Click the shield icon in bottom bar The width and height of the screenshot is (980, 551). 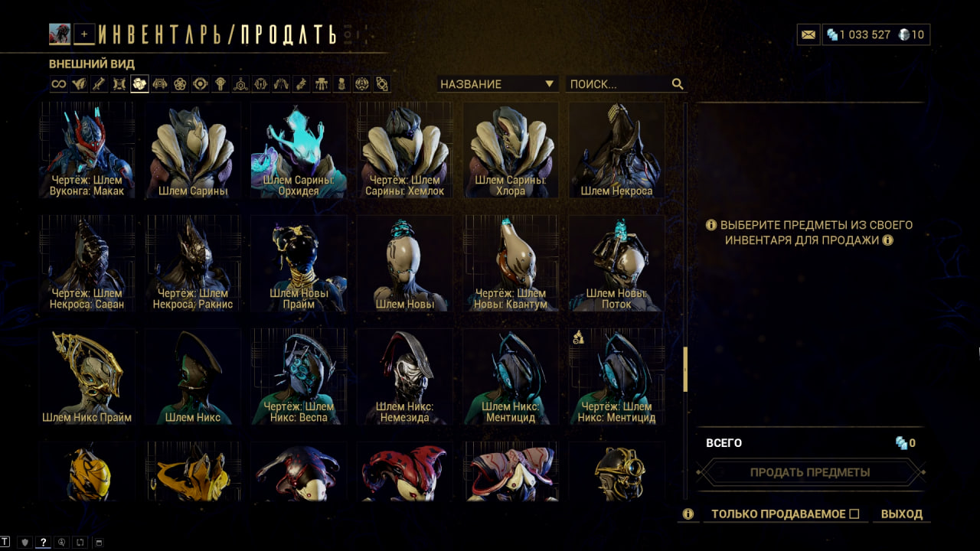[x=24, y=543]
